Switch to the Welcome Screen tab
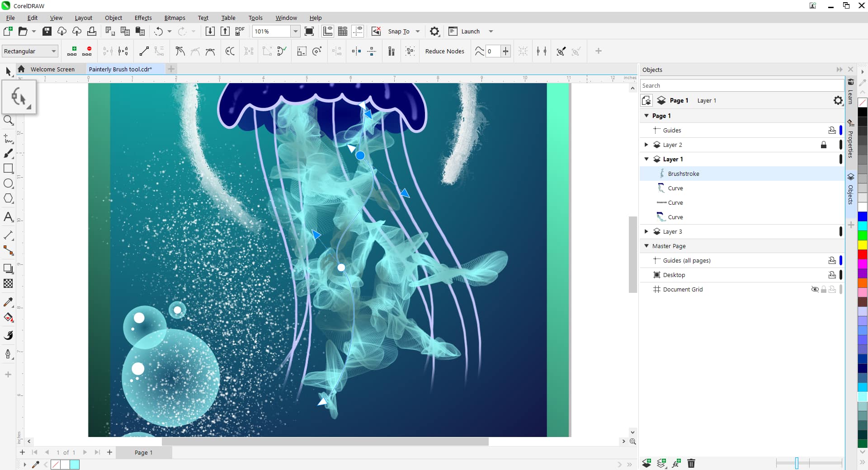 coord(52,69)
